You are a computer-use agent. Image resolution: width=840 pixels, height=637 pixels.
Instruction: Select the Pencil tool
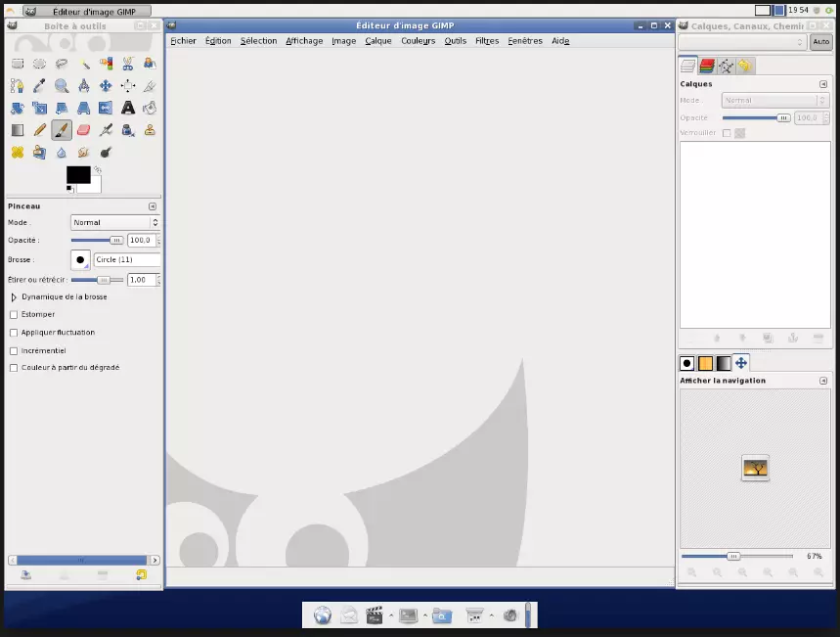tap(40, 130)
